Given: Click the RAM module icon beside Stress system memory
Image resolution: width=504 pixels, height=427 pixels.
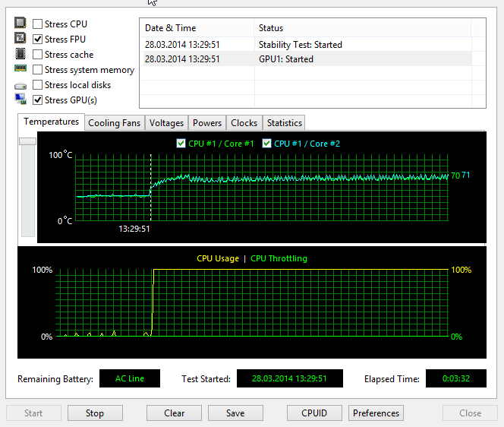Looking at the screenshot, I should (20, 68).
